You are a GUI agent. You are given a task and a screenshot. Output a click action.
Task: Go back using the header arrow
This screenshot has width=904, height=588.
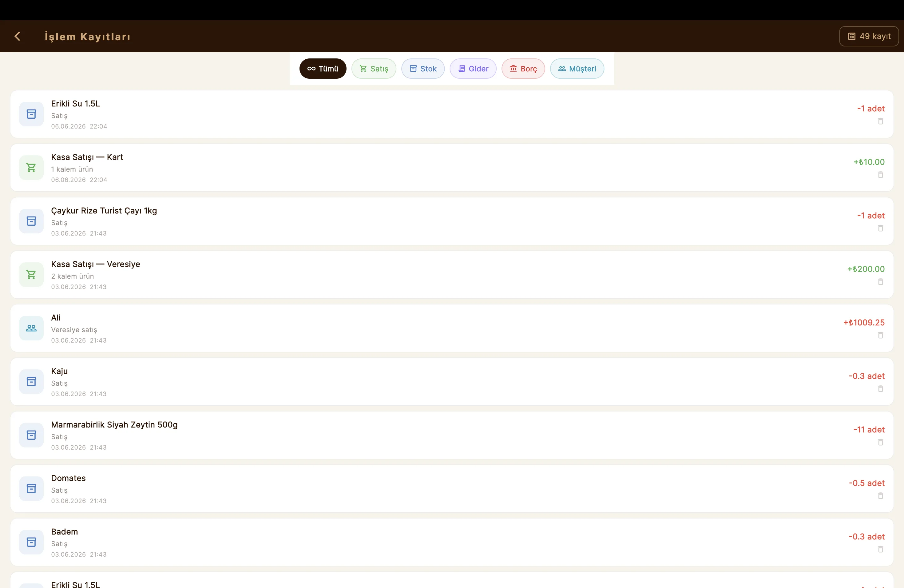(17, 37)
